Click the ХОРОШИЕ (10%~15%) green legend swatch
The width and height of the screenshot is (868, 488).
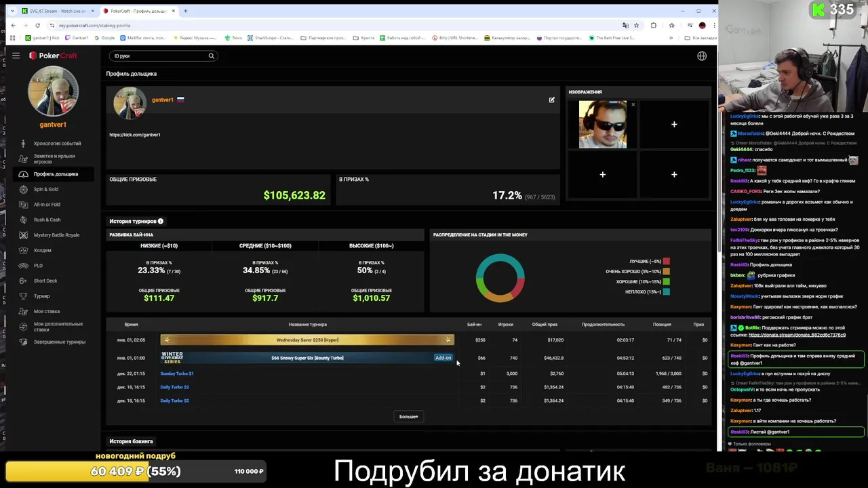667,281
